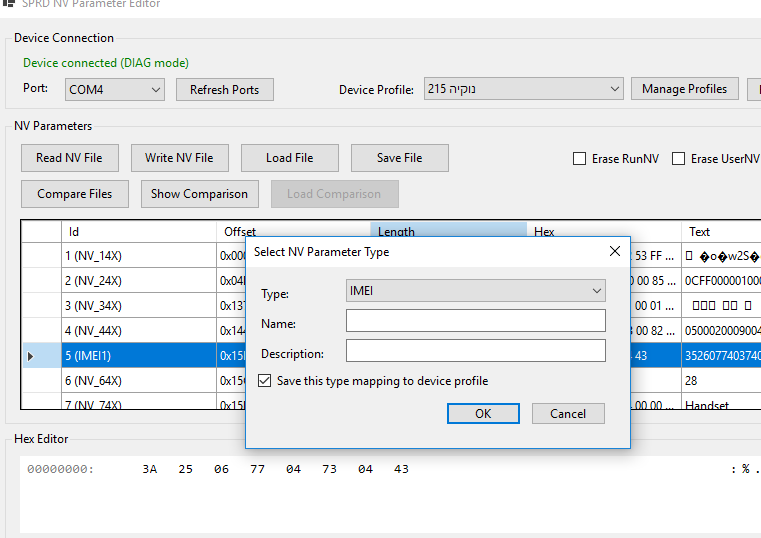The height and width of the screenshot is (538, 761).
Task: Click the Description text field
Action: click(x=475, y=351)
